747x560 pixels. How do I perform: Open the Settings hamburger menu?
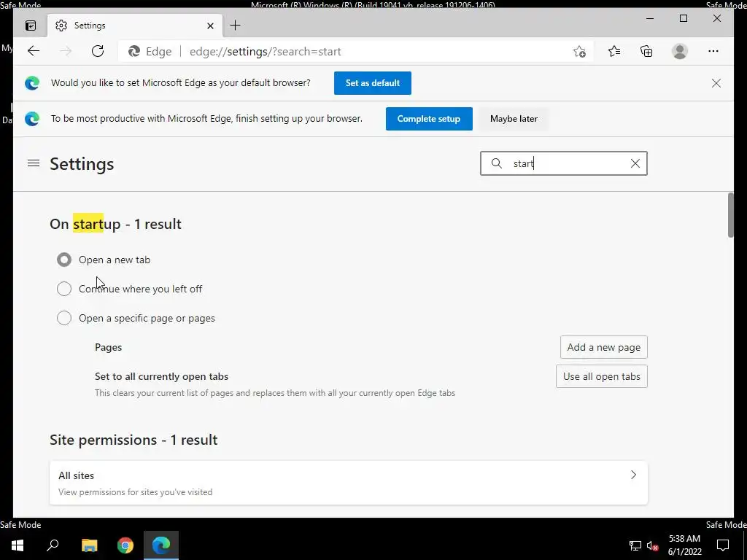34,163
